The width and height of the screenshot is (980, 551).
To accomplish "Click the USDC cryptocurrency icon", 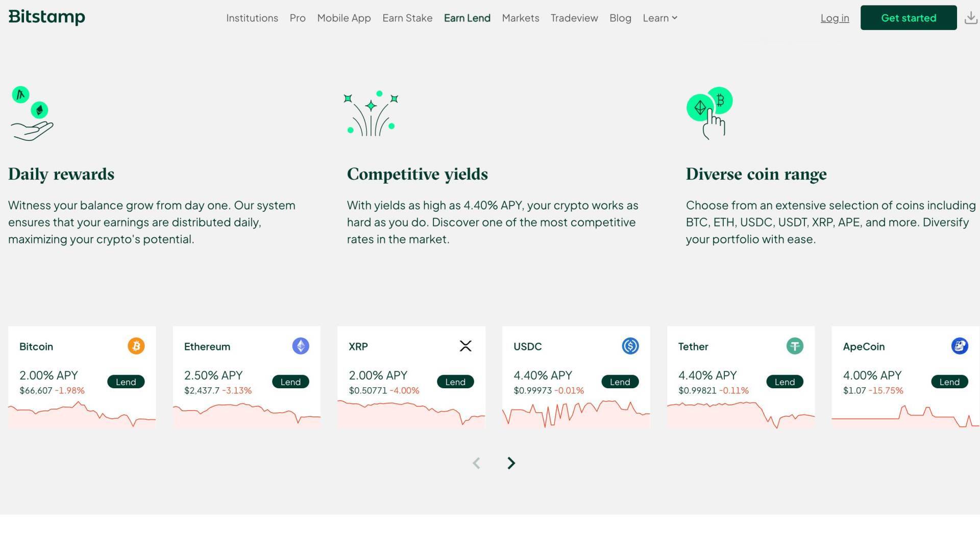I will pyautogui.click(x=630, y=346).
